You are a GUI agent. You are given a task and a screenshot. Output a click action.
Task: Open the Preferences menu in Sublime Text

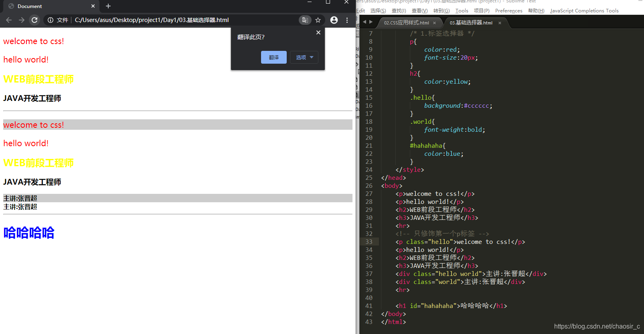[509, 11]
